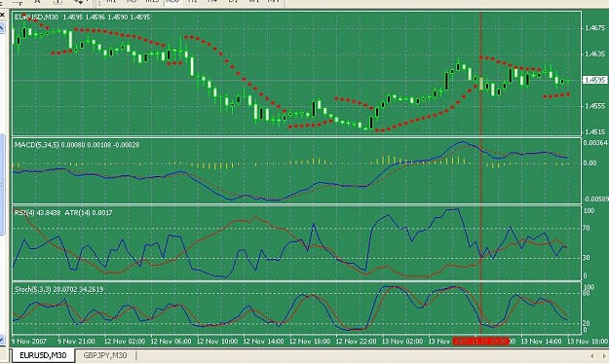
Task: Click the 1.4635 price scale label
Action: click(x=594, y=54)
